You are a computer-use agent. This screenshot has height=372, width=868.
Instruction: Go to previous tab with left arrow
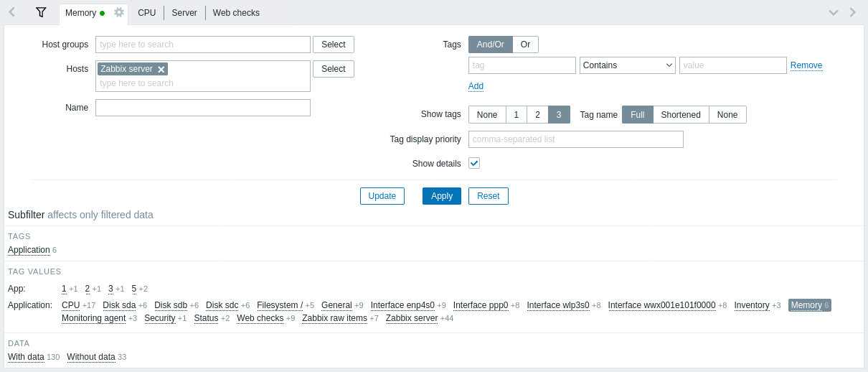coord(11,12)
